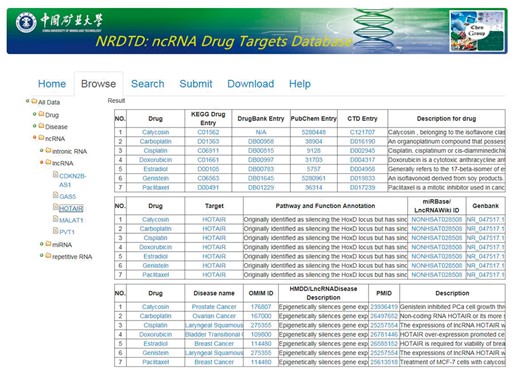
Task: Select PVT1 in the tree
Action: (x=67, y=232)
